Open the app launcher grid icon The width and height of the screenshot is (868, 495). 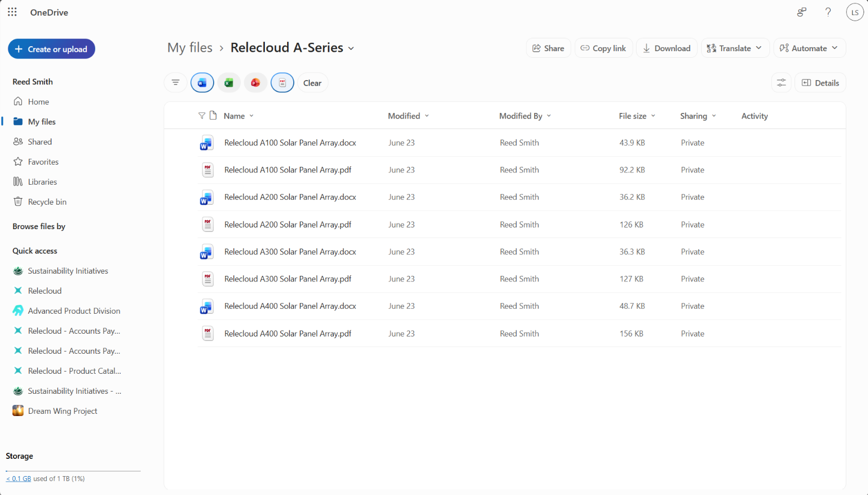point(12,12)
